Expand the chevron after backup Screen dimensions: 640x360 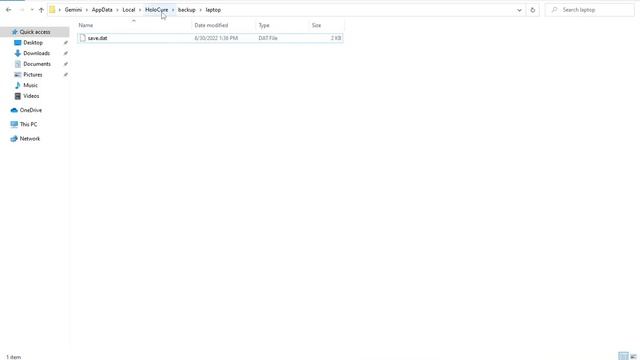[x=201, y=10]
